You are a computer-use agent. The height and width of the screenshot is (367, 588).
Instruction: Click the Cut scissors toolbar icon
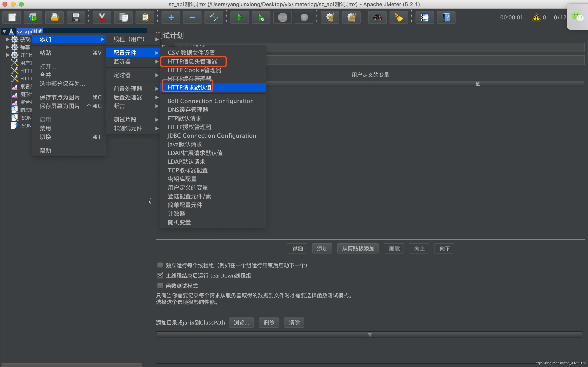(102, 18)
